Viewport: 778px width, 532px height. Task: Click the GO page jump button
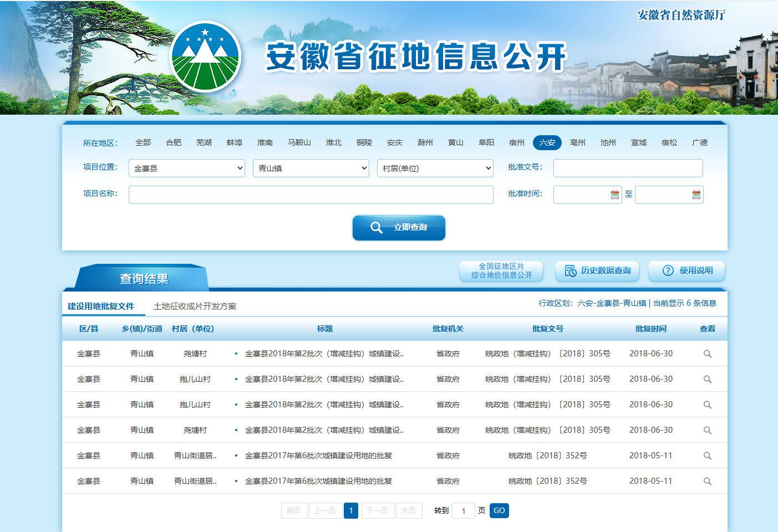click(499, 510)
